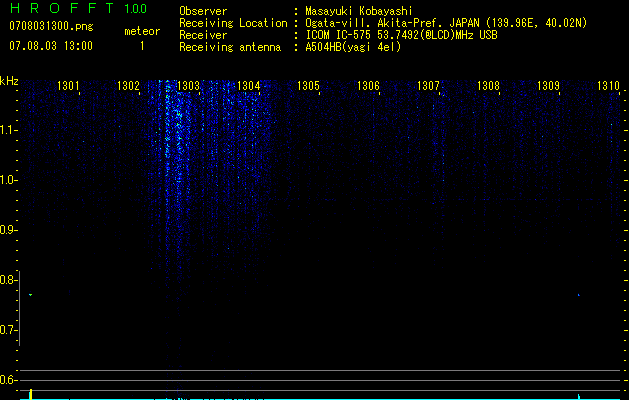This screenshot has height=400, width=629.
Task: Click the 1301 time axis marker
Action: click(68, 85)
